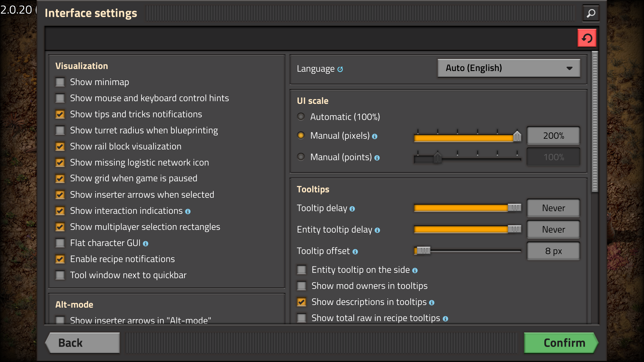Open the Auto (English) language dropdown
644x362 pixels.
coord(508,68)
